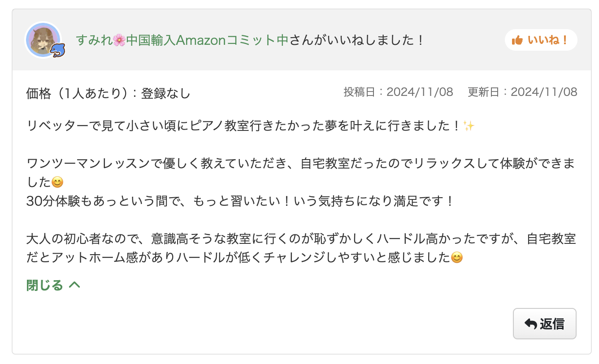Screen dimensions: 599x364
Task: Click the circular blue-ringed avatar image
Action: tap(43, 40)
